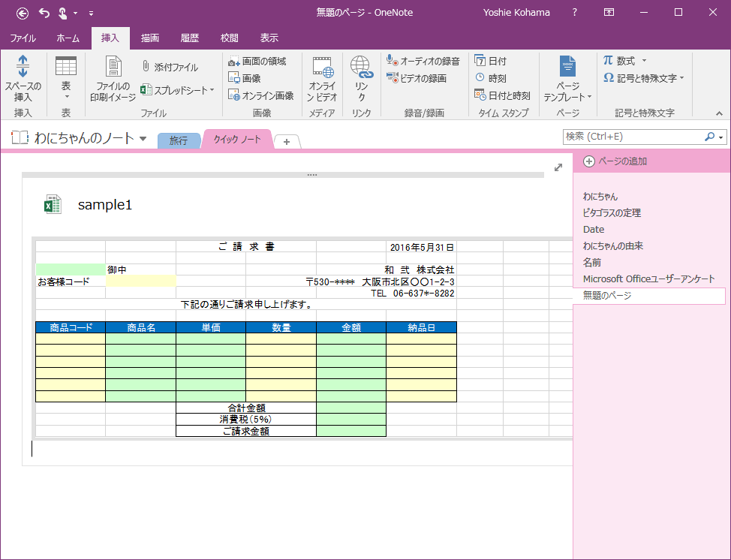
Task: Open the 校閲 tab
Action: [230, 38]
